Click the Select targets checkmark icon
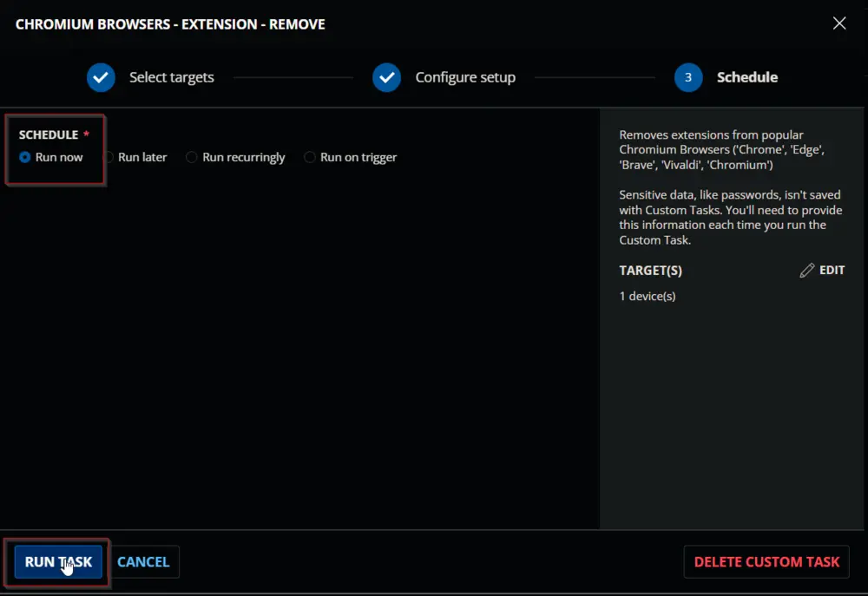The height and width of the screenshot is (596, 868). pyautogui.click(x=101, y=77)
